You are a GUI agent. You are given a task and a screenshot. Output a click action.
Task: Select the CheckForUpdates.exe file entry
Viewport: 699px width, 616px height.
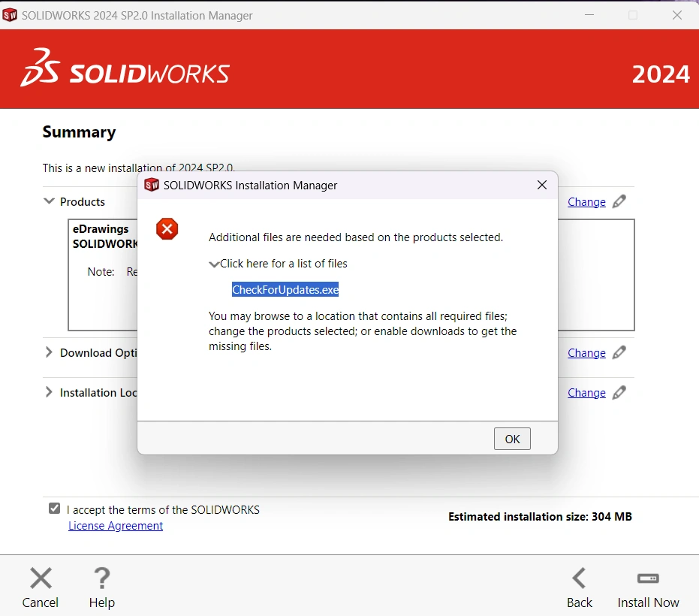point(285,289)
